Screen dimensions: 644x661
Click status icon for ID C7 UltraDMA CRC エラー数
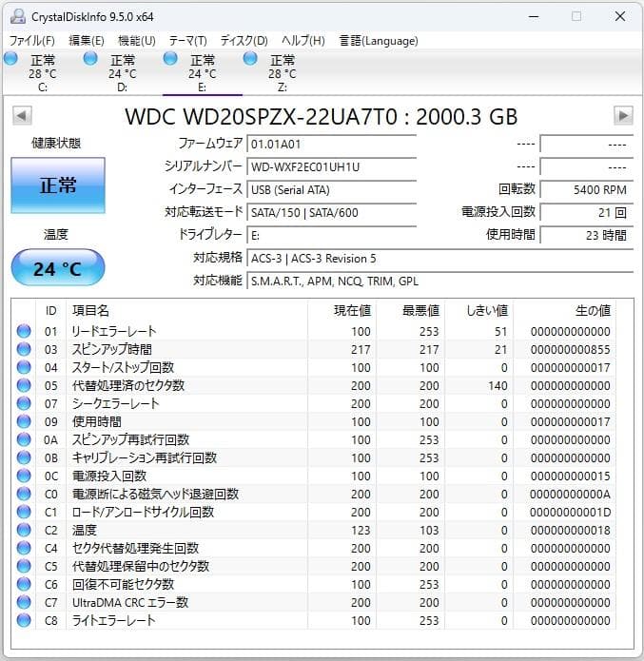tap(24, 602)
